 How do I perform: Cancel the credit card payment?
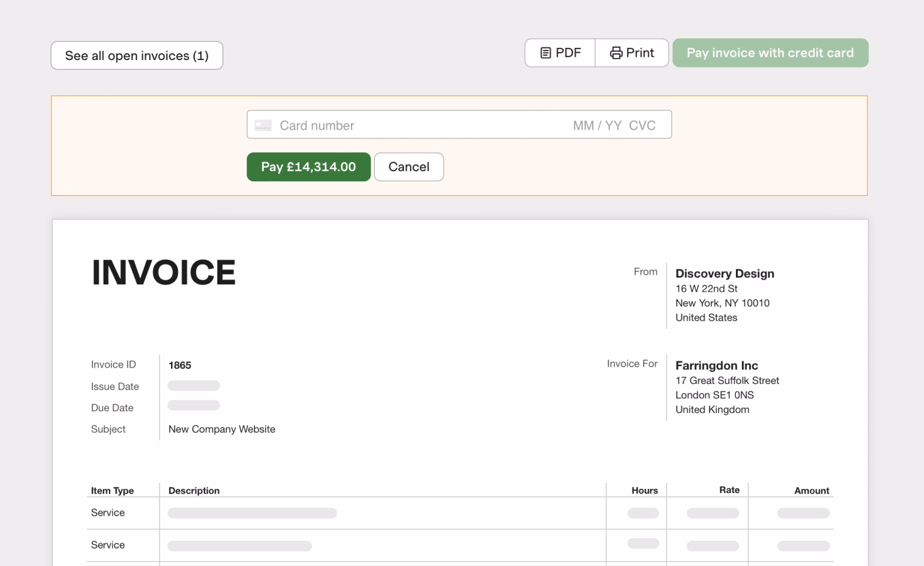pos(409,167)
